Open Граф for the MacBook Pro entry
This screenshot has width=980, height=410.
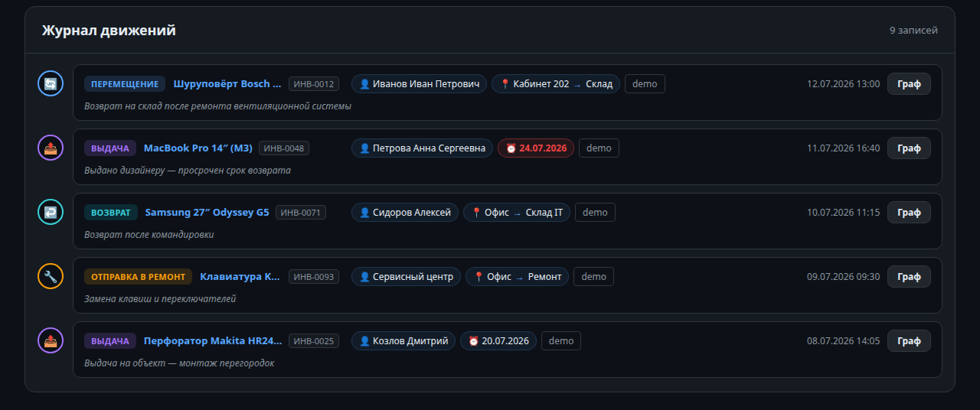point(909,148)
